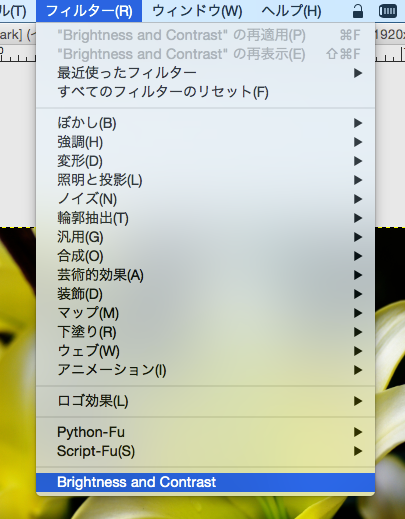Open the ノイズ(N) submenu
This screenshot has width=405, height=519.
tap(205, 199)
